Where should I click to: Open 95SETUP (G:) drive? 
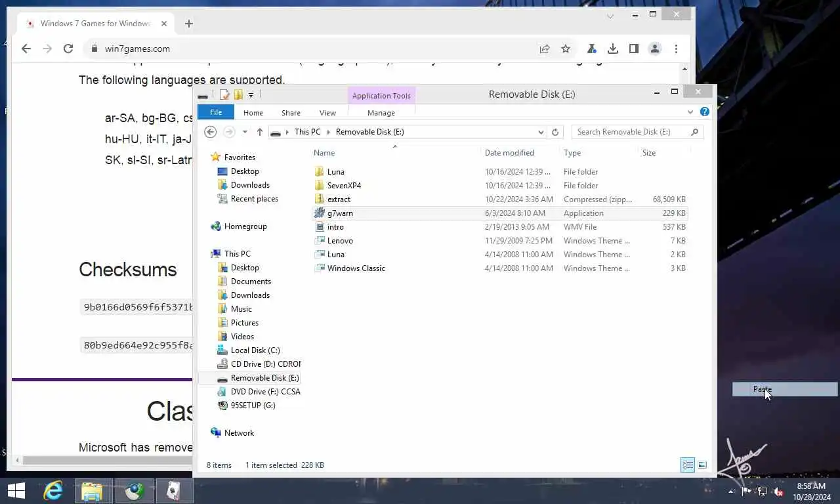point(253,406)
